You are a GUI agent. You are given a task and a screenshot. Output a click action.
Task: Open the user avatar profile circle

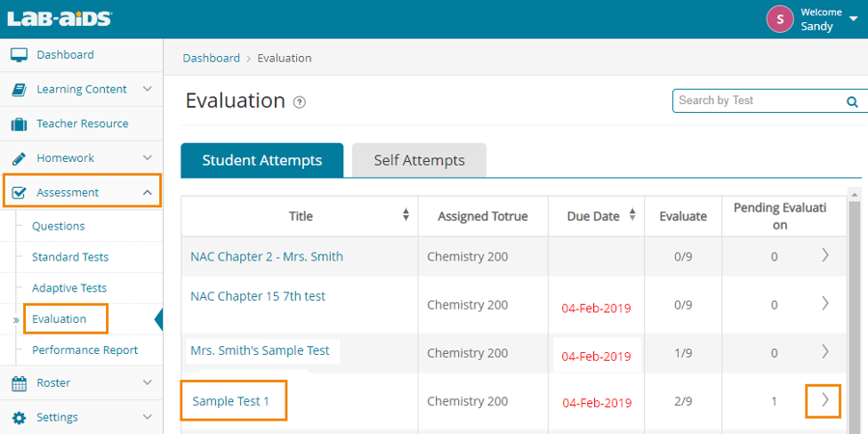(779, 19)
